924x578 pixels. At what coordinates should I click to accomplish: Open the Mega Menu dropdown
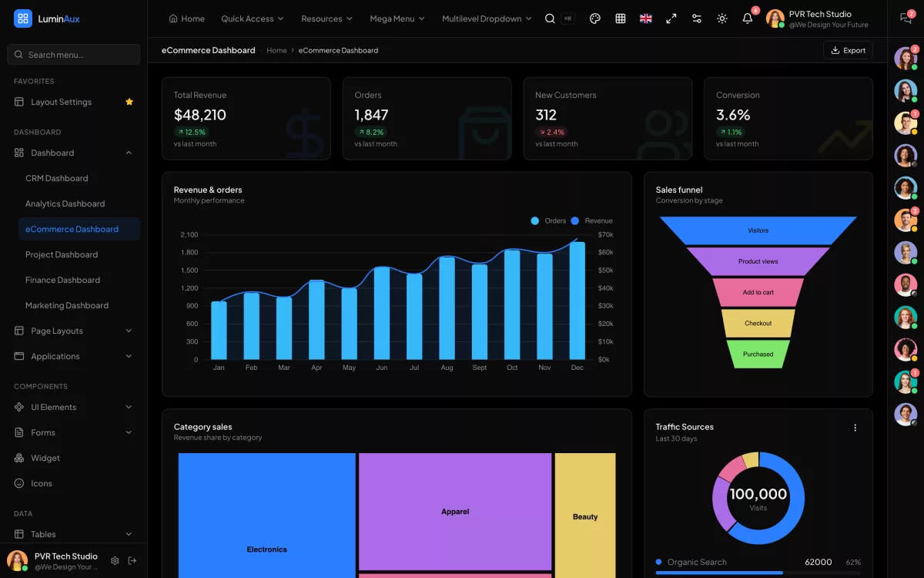click(397, 18)
